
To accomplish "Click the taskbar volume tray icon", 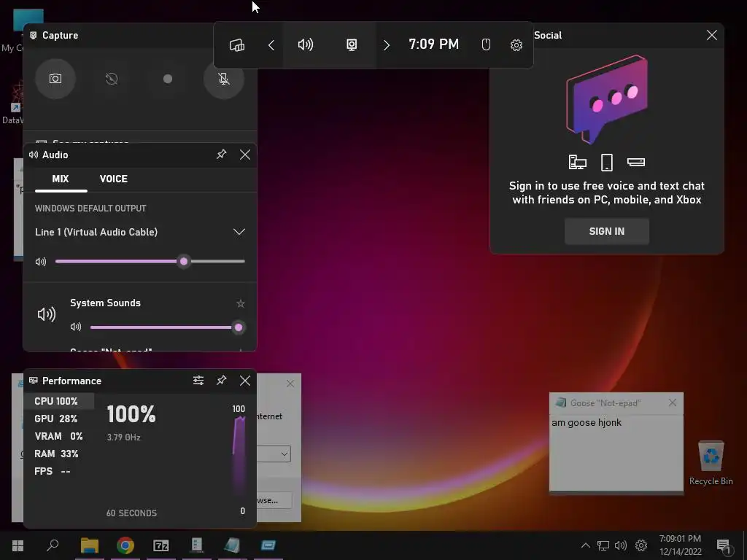I will 621,545.
